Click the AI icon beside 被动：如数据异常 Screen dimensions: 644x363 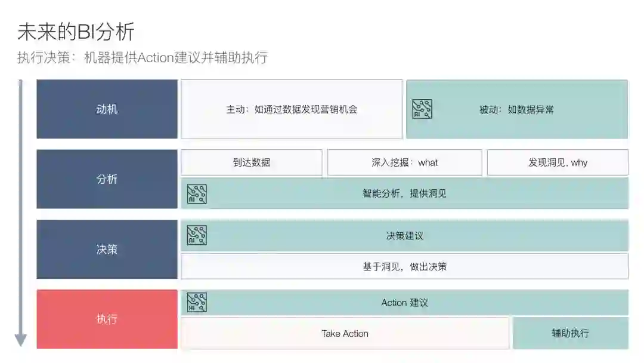pos(422,109)
